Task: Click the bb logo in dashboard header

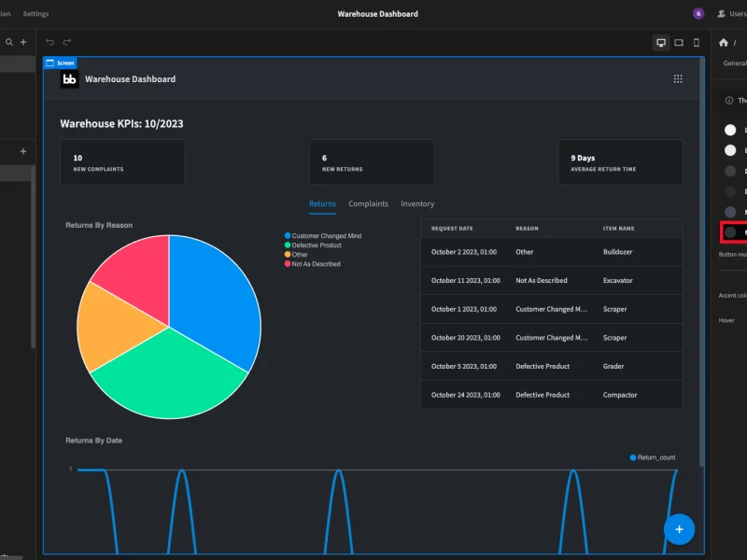Action: tap(69, 79)
